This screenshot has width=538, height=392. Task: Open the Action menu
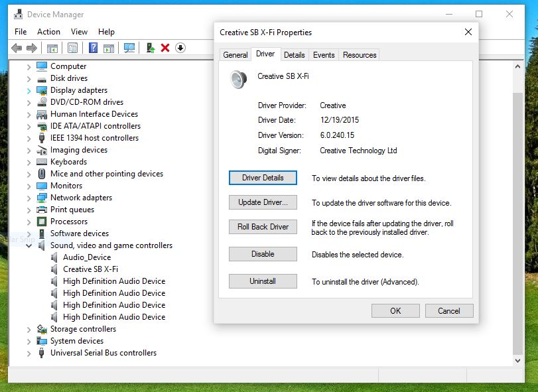(x=48, y=32)
